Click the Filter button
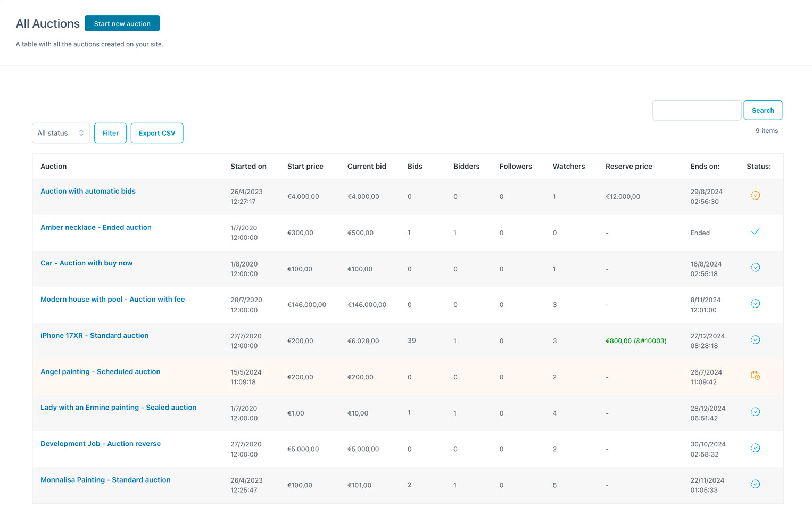Viewport: 812px width, 531px height. click(110, 133)
